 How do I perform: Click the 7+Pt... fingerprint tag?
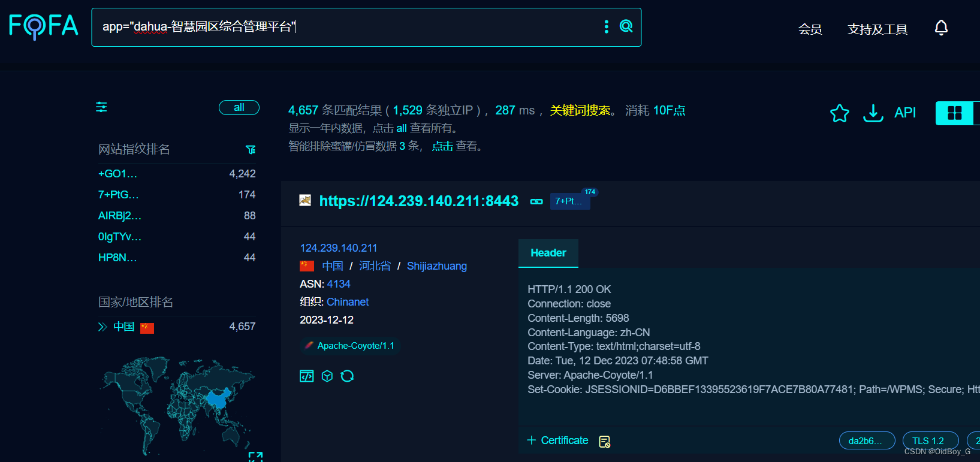coord(569,201)
